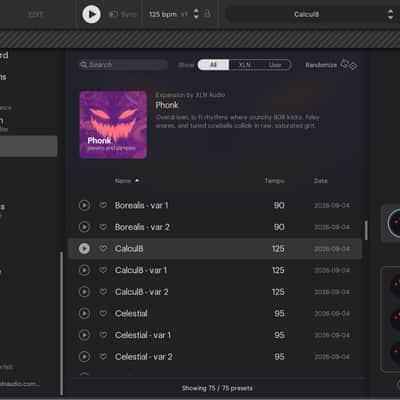This screenshot has width=400, height=400.
Task: Click the x1 tempo multiplier
Action: click(x=184, y=14)
